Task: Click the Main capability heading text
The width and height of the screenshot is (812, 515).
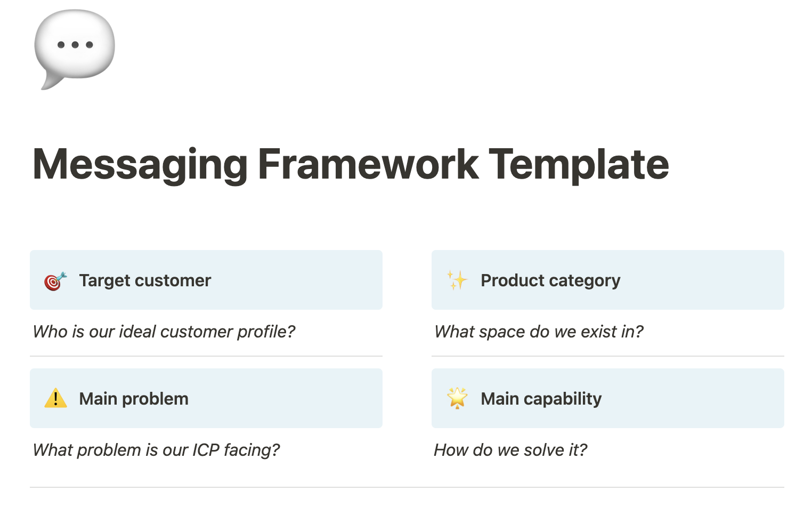Action: tap(541, 399)
